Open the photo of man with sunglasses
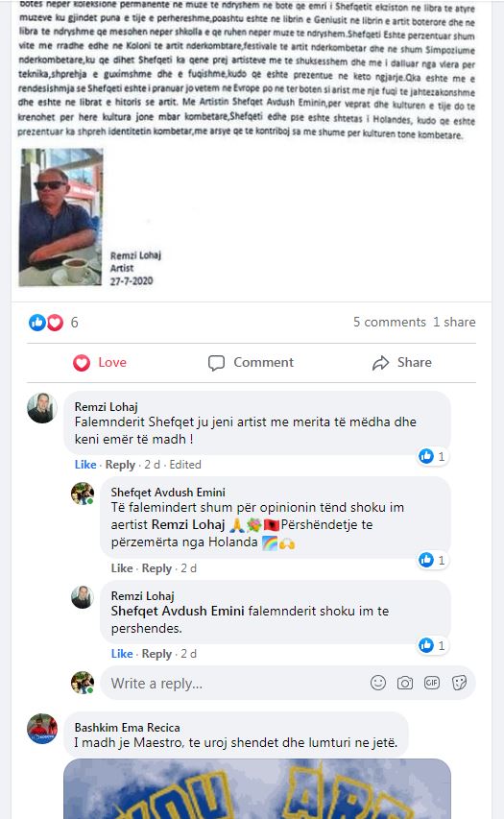504x819 pixels. click(x=61, y=217)
